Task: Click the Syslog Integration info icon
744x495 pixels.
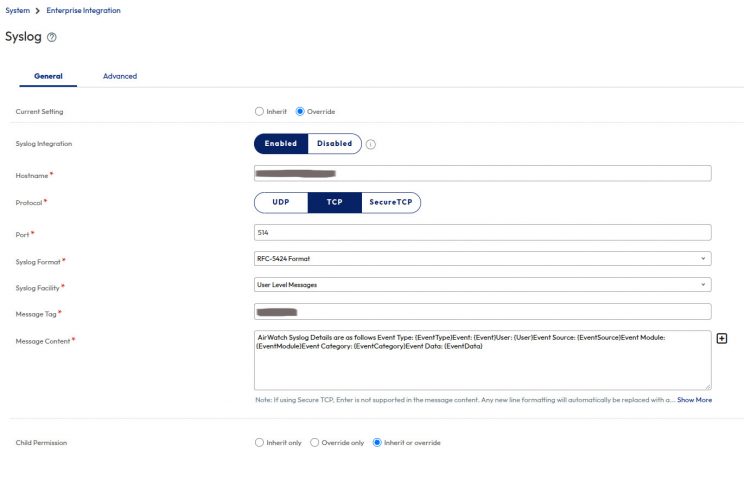Action: coord(371,144)
